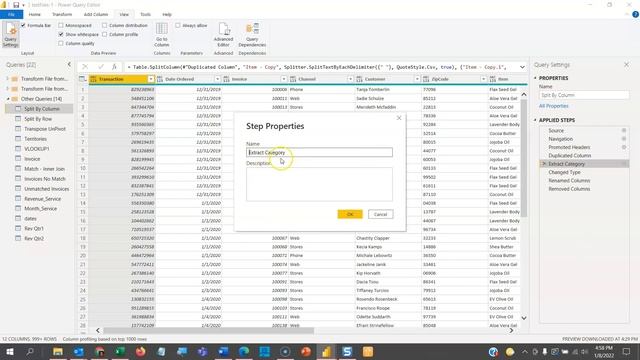Open the File tab
This screenshot has height=360, width=640.
[11, 14]
